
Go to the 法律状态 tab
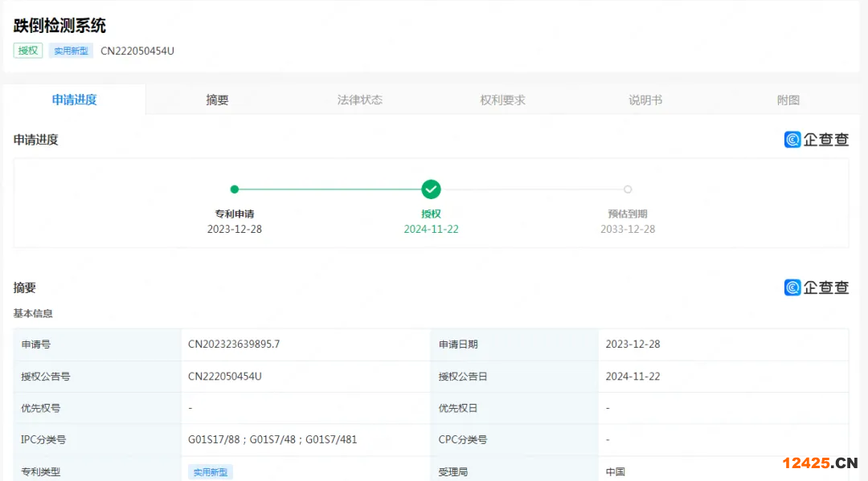(360, 100)
